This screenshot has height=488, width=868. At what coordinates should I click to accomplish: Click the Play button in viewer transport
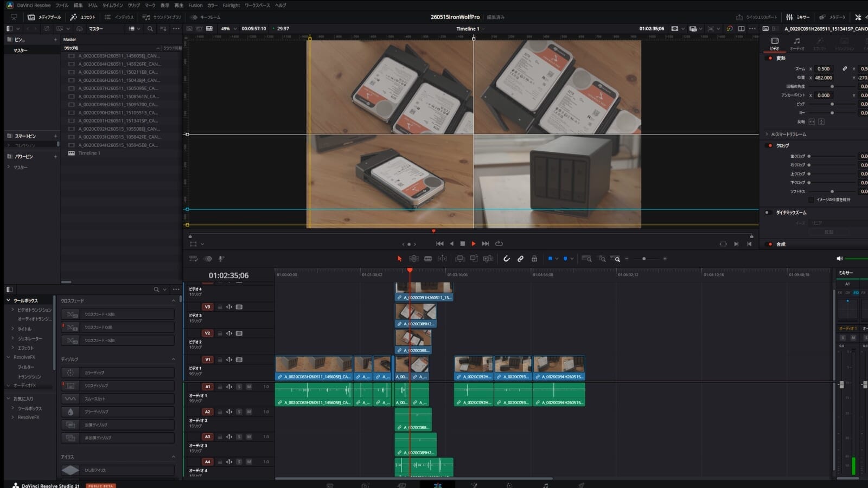tap(474, 244)
